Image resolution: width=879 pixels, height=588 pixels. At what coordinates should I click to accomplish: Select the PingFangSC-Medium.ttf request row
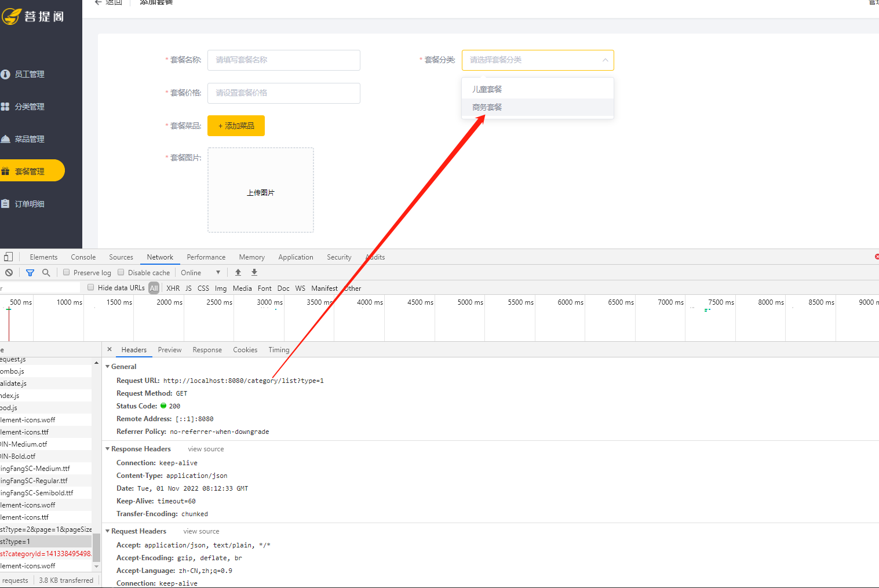(46, 469)
